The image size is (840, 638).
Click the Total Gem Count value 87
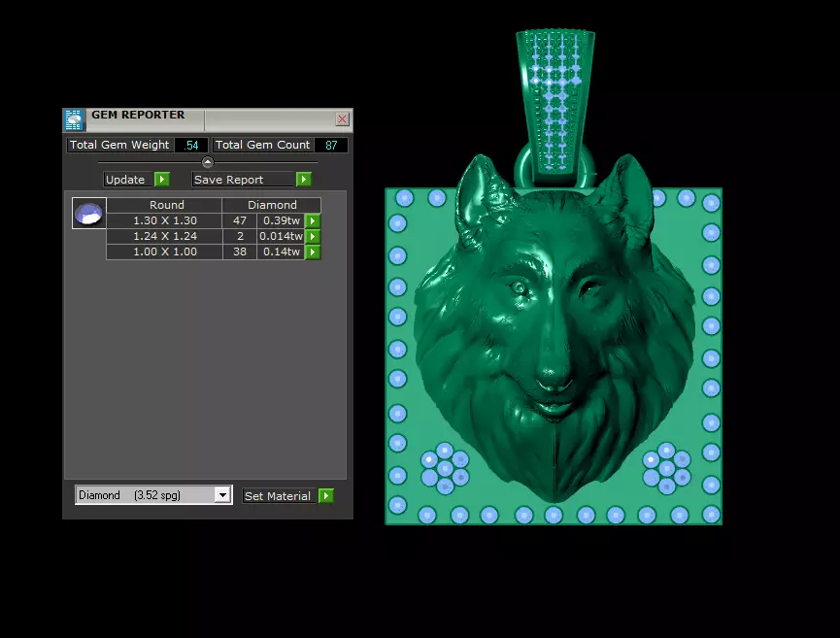coord(331,145)
